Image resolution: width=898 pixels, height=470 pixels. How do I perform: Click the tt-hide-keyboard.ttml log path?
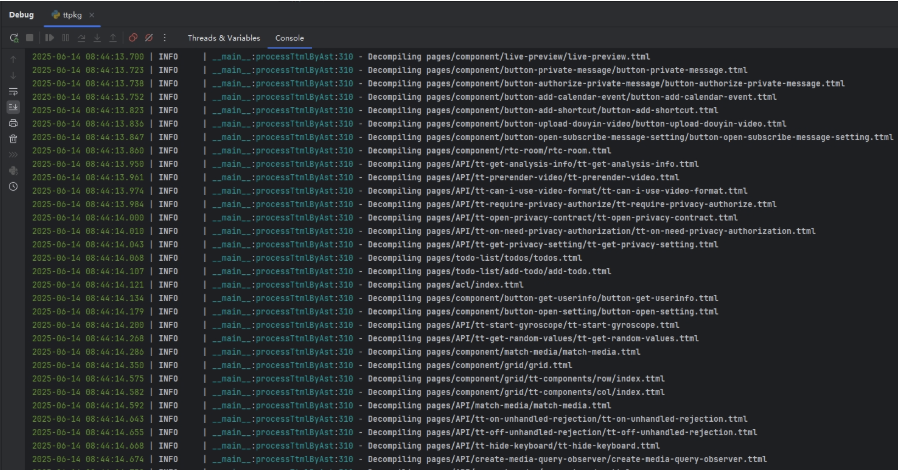click(543, 446)
